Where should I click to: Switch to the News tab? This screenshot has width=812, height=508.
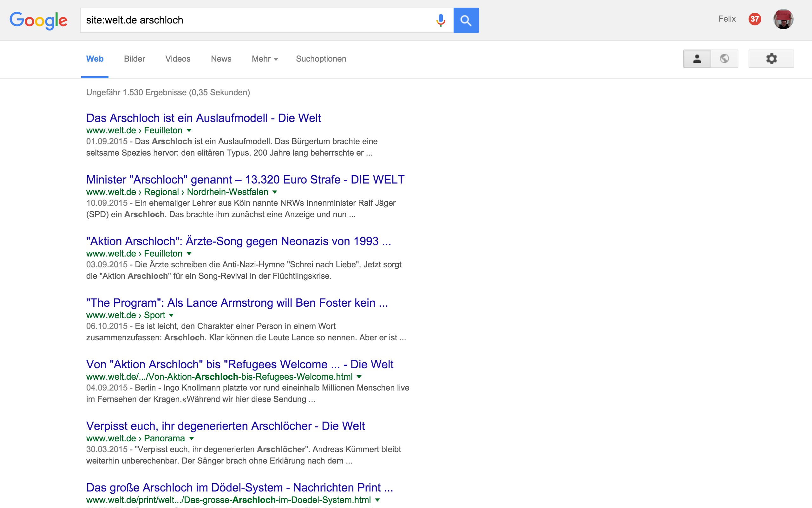coord(221,59)
